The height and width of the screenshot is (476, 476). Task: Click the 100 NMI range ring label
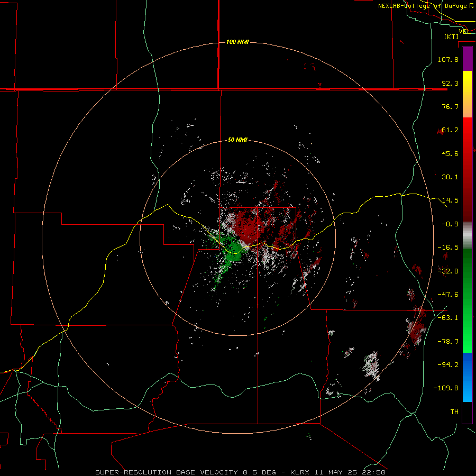(x=237, y=42)
